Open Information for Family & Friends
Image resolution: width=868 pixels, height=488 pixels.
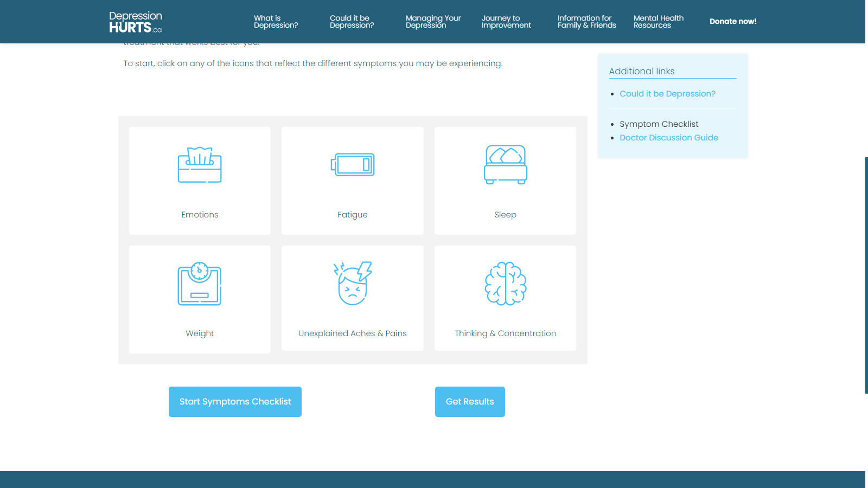(586, 22)
